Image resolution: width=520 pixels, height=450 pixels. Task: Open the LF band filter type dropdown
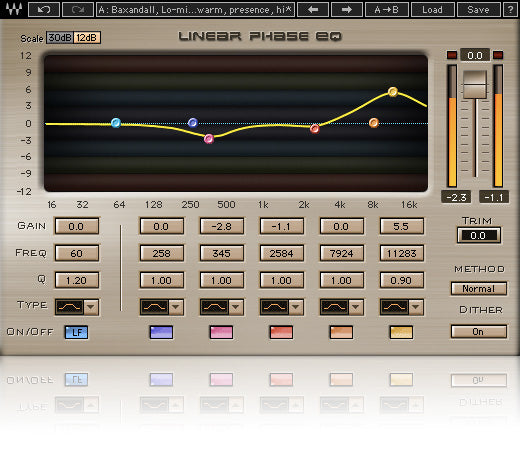[91, 307]
